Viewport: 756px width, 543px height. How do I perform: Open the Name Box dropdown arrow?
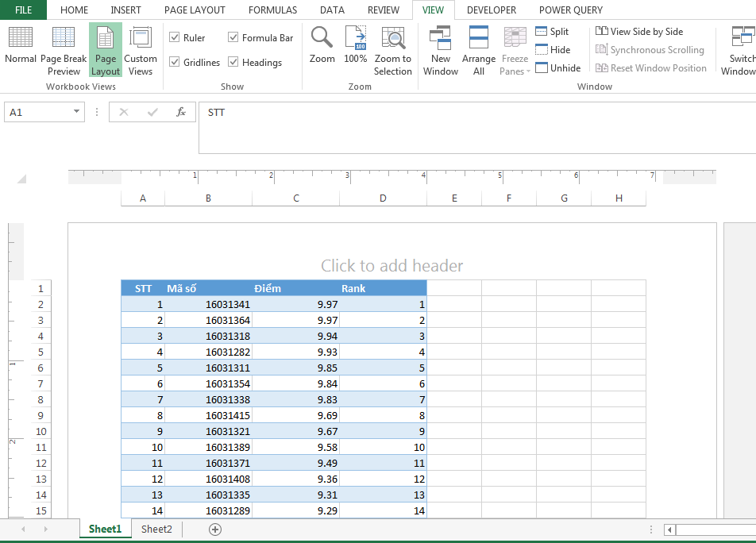(x=76, y=112)
